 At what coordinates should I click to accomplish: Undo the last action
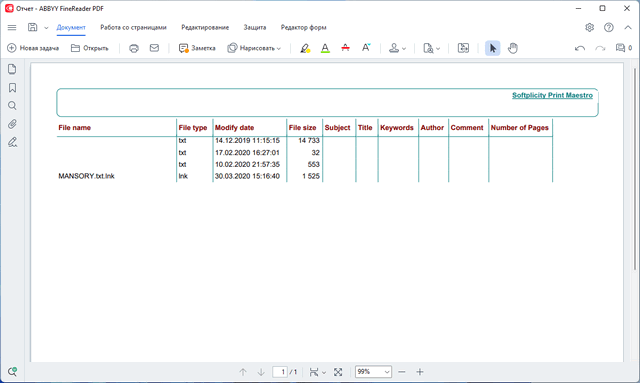point(580,48)
